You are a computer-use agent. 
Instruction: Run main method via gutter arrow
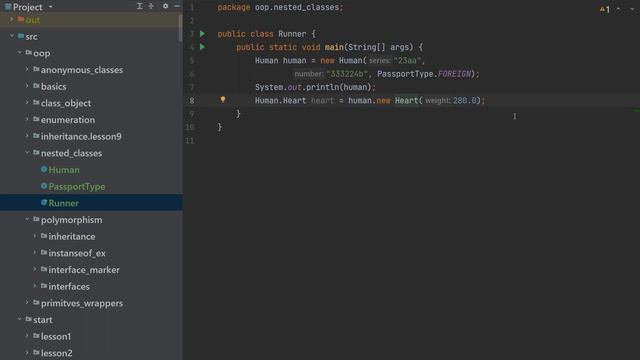202,47
